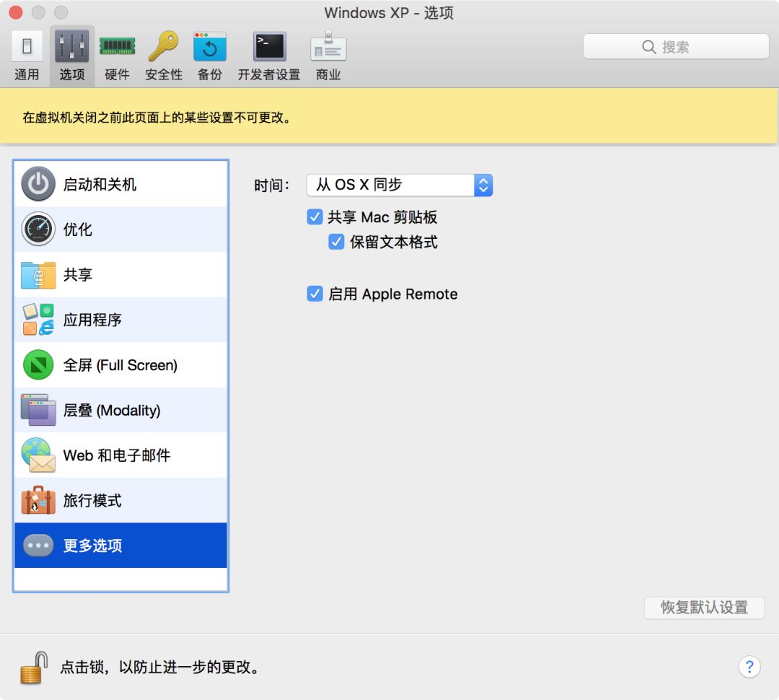Switch to 备份 tab label
This screenshot has width=779, height=700.
pos(210,74)
